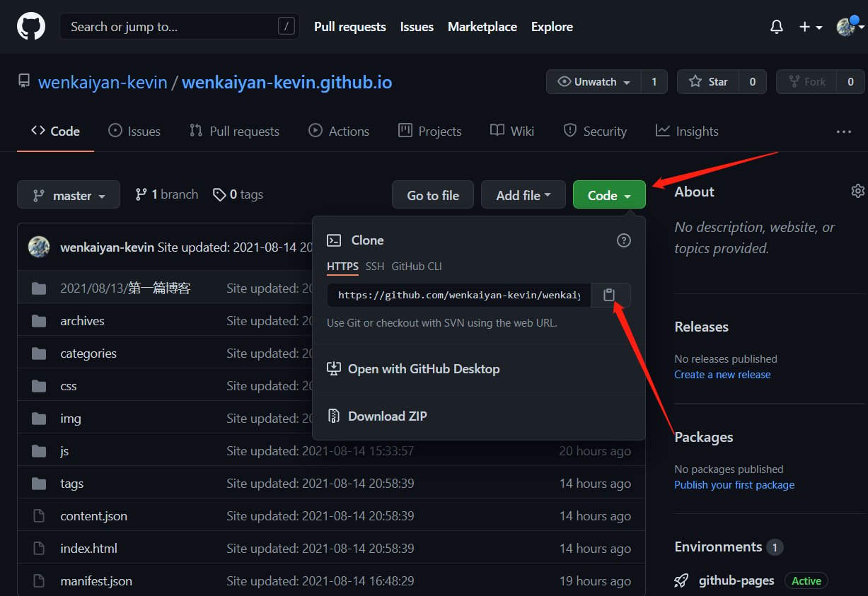Open Pull requests in top navigation
Viewport: 868px width, 596px height.
pos(350,27)
